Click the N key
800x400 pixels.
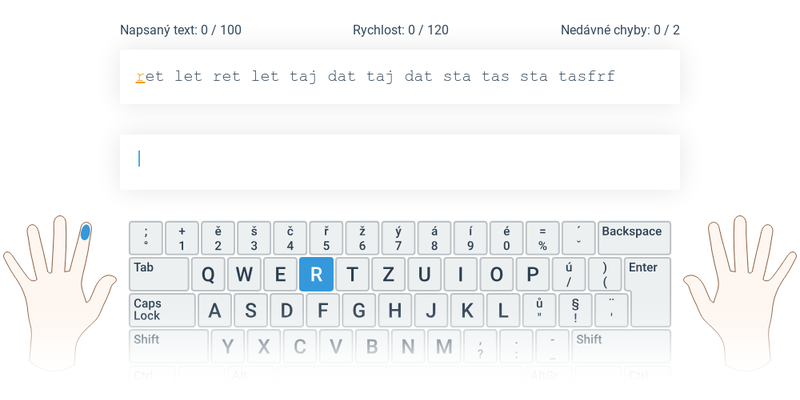(x=408, y=346)
